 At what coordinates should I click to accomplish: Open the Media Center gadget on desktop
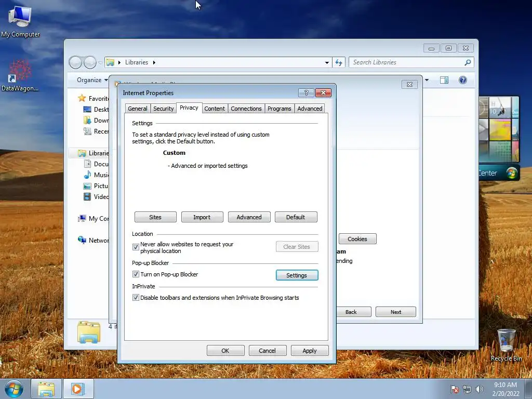click(x=499, y=138)
